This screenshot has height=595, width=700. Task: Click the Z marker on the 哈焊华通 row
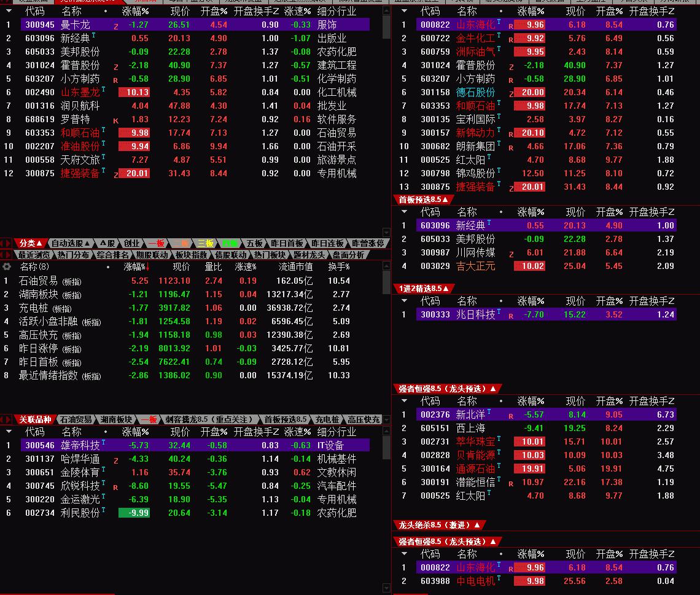point(116,460)
